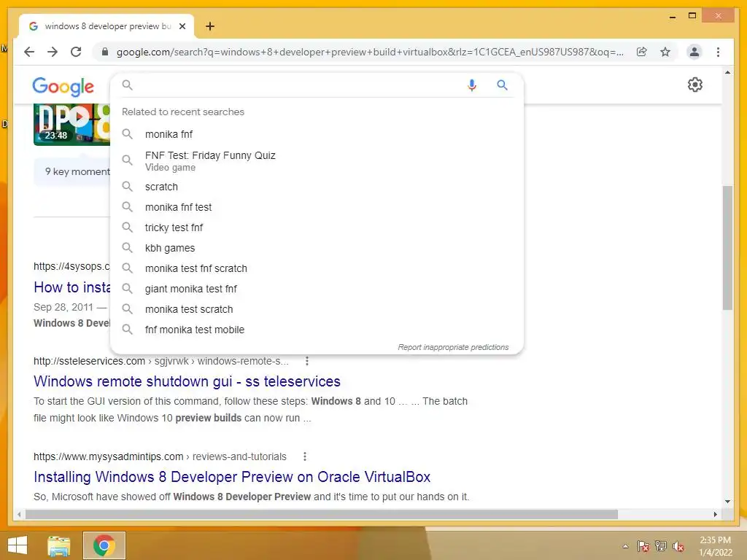This screenshot has height=560, width=747.
Task: Open Windows remote shutdown gui result
Action: click(x=187, y=381)
